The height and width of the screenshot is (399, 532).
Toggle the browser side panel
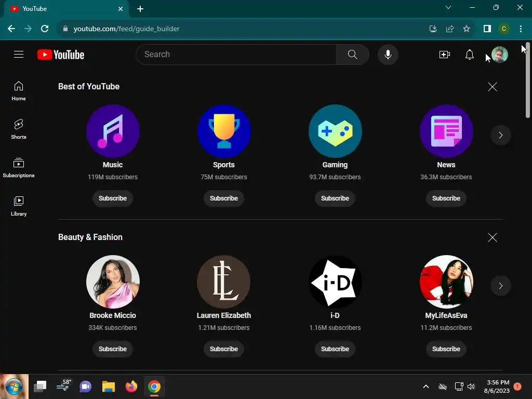[x=487, y=29]
